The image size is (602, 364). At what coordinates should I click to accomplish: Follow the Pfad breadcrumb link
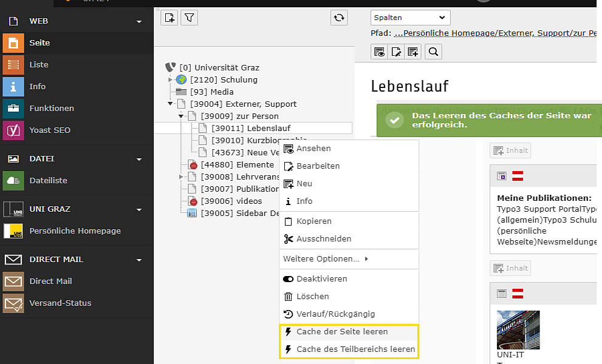(495, 33)
